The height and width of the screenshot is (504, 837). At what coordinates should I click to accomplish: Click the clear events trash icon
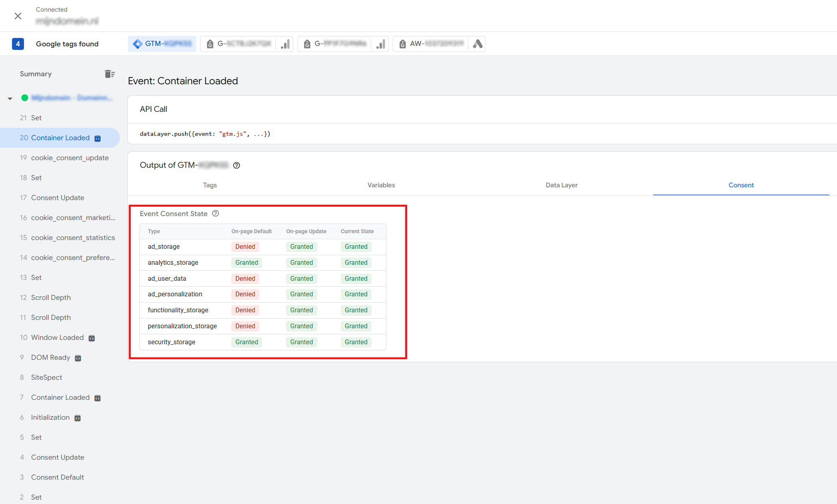click(109, 74)
